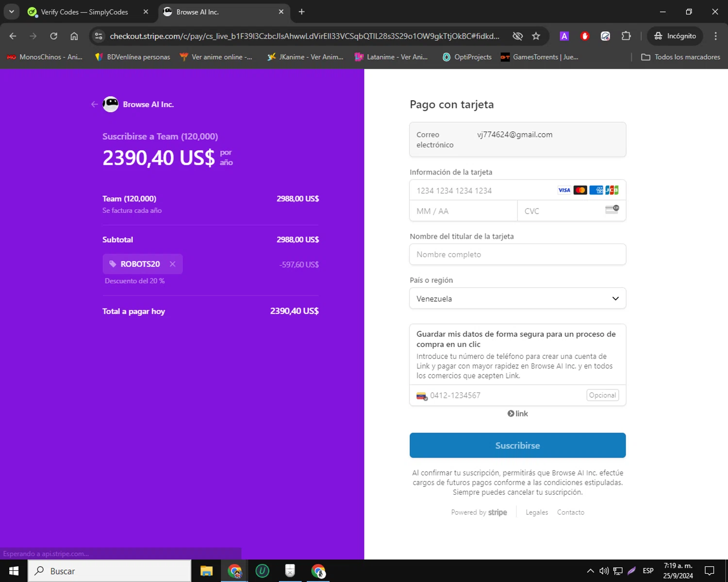
Task: Click the round white extension icon next to the puzzle piece
Action: click(605, 36)
